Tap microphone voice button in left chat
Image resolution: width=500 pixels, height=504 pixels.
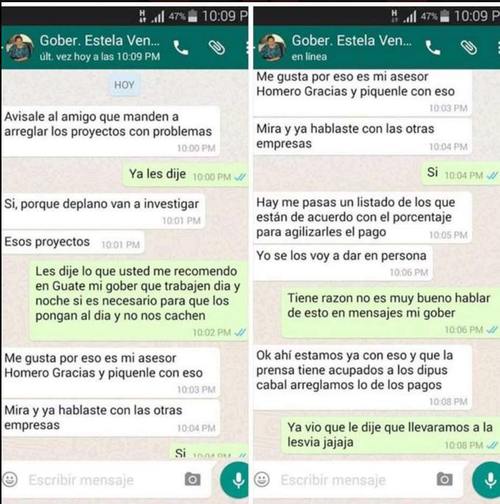pos(235,480)
